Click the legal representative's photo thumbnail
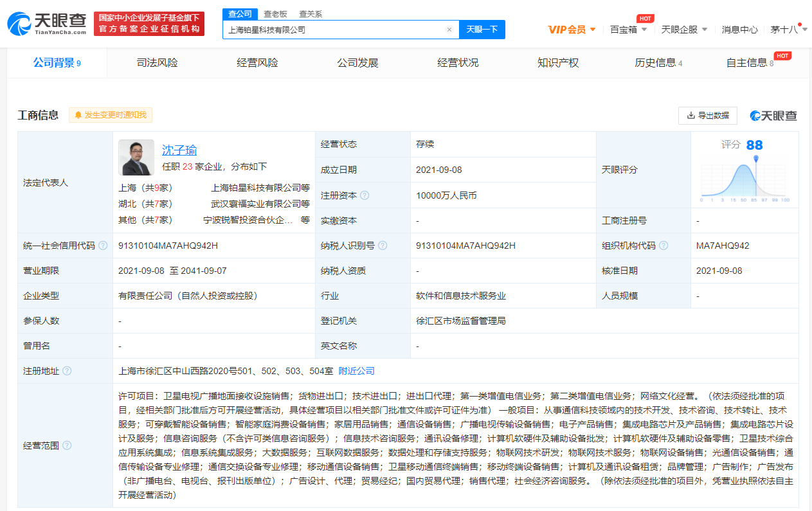This screenshot has width=812, height=511. [136, 157]
